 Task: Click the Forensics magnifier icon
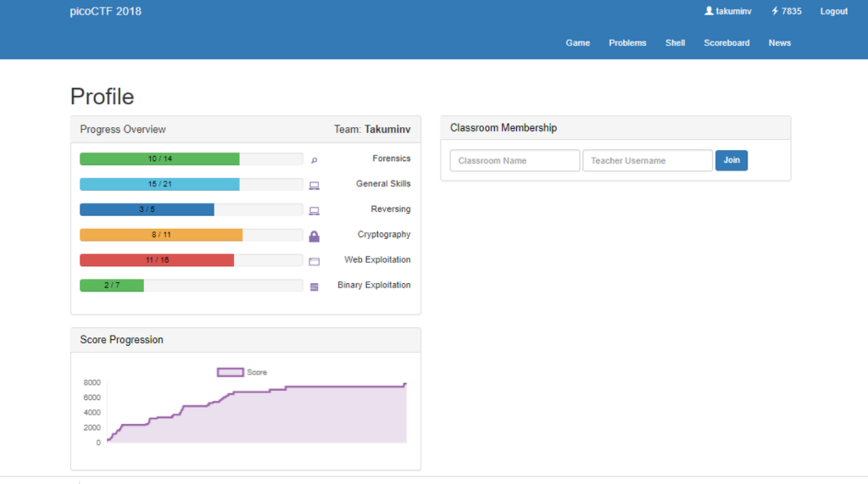tap(314, 160)
